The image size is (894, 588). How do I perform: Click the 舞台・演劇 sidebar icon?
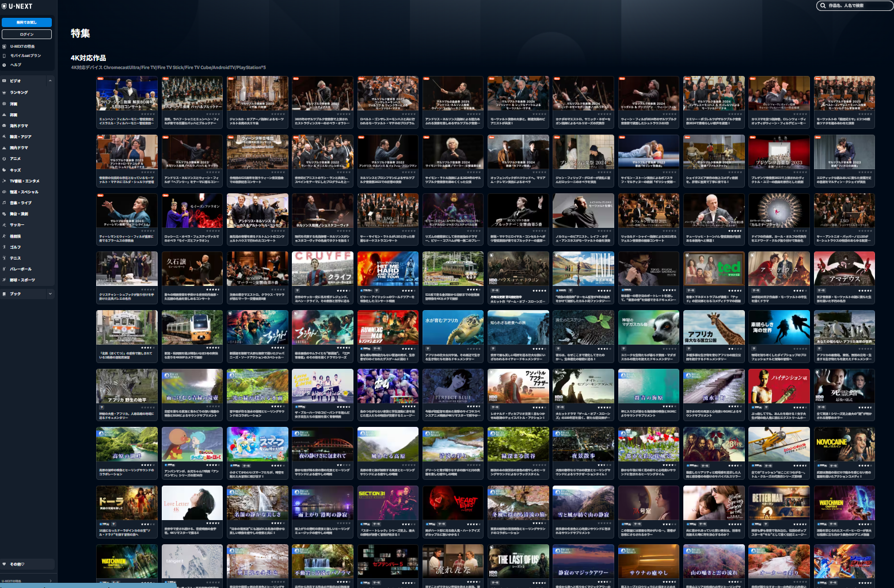click(4, 213)
